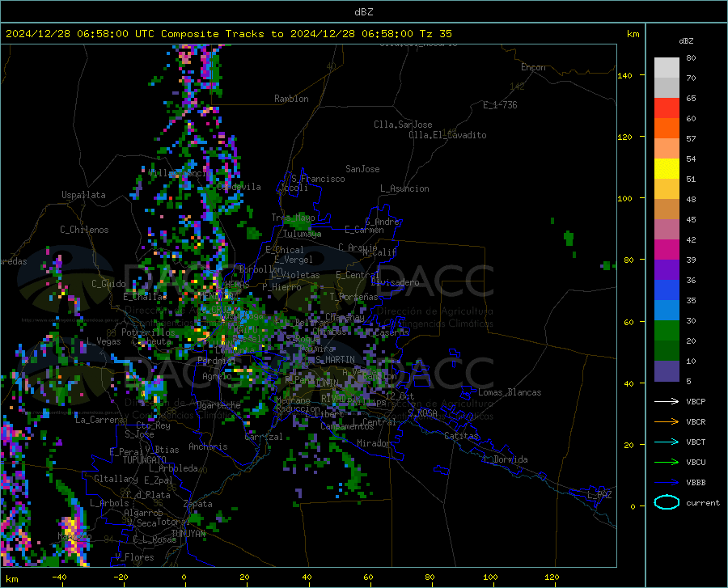Click the C_Guido label

pos(108,284)
